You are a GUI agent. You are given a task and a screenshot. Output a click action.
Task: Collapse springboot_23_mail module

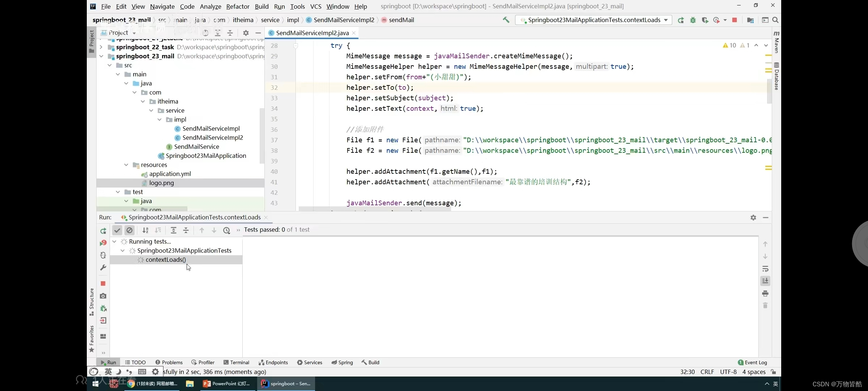pos(101,56)
